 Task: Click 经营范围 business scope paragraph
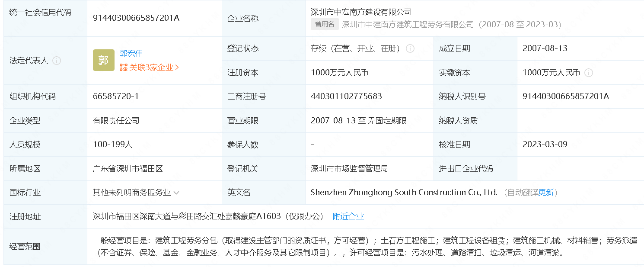tap(365, 247)
